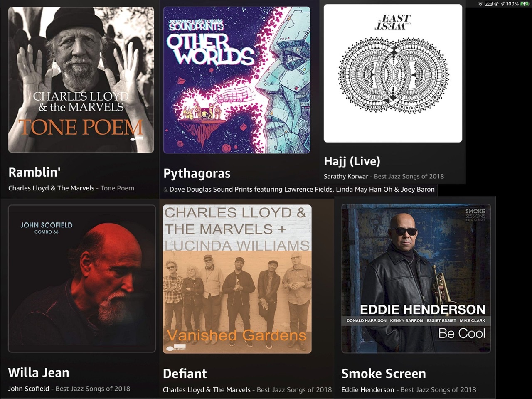Open the Vanished Gardens album artwork

click(x=237, y=279)
